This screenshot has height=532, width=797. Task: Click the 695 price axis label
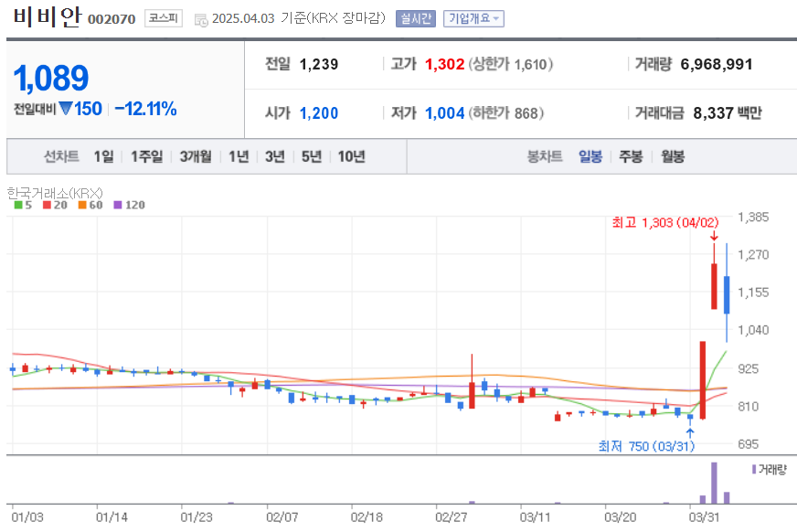pyautogui.click(x=749, y=444)
